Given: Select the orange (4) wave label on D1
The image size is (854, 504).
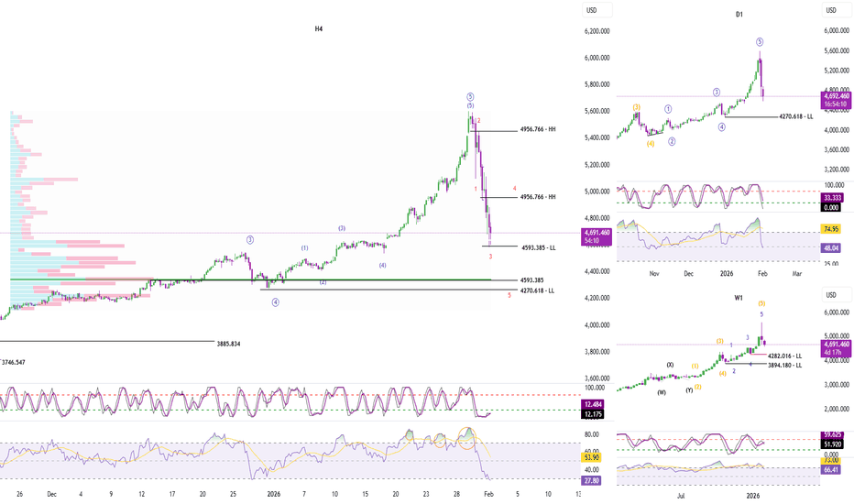Looking at the screenshot, I should (651, 145).
